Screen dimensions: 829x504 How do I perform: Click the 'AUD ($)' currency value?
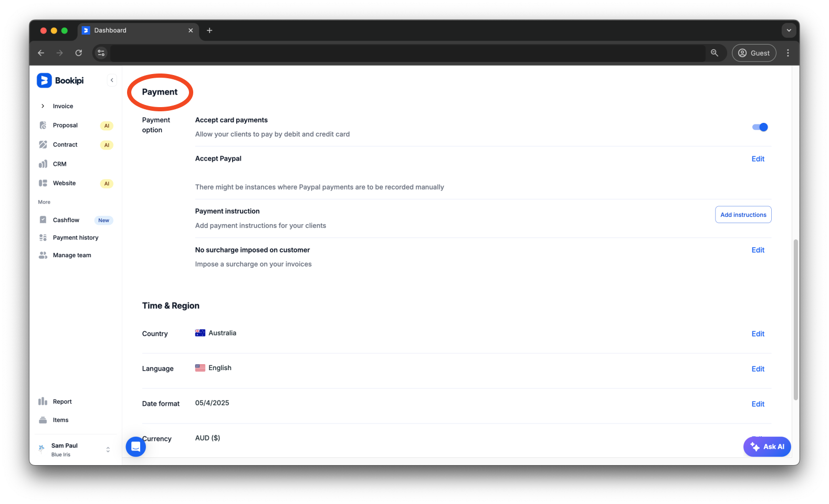[x=207, y=438]
